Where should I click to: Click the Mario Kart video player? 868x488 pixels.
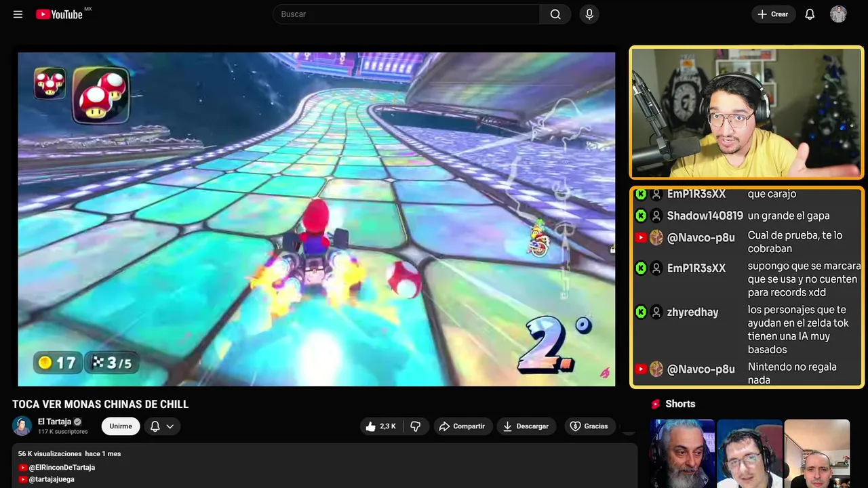(317, 219)
